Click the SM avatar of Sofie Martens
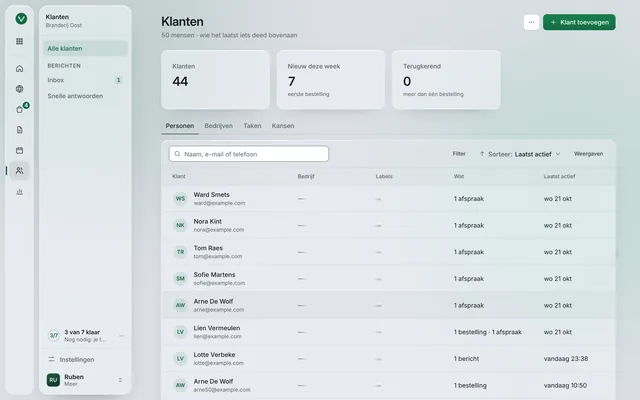Screen dimensions: 640x400 pos(180,279)
